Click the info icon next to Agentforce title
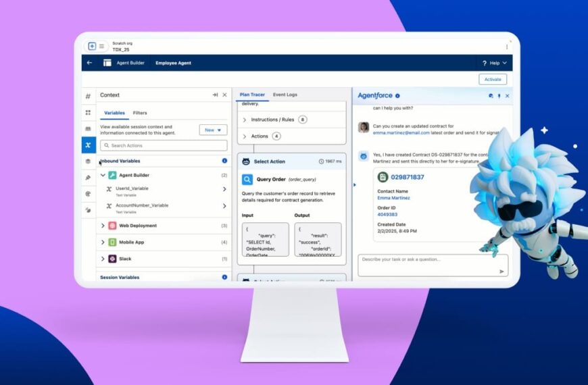This screenshot has width=588, height=385. point(397,96)
